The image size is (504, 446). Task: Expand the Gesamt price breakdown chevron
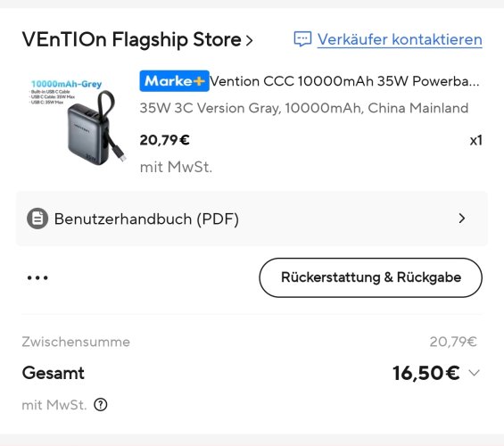pyautogui.click(x=474, y=373)
